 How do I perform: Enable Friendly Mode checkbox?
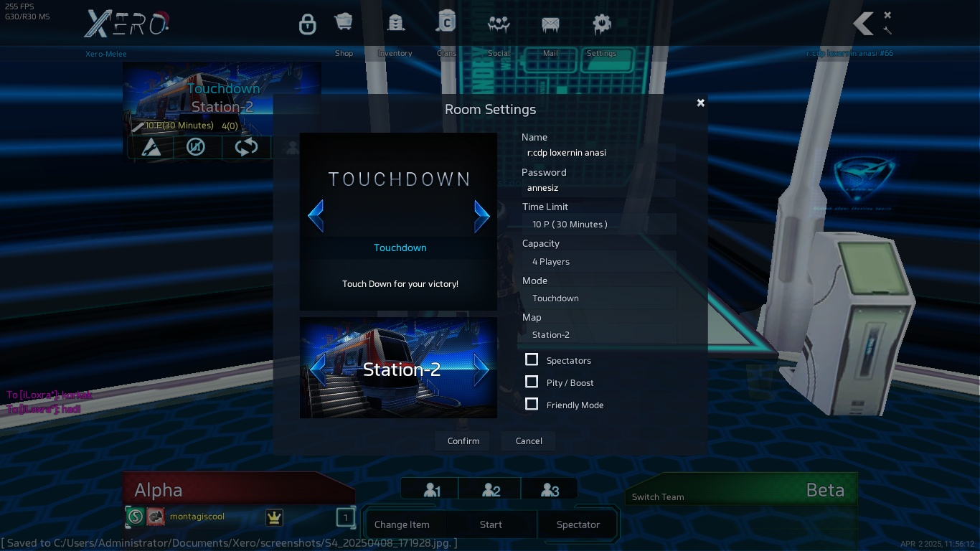click(x=532, y=404)
